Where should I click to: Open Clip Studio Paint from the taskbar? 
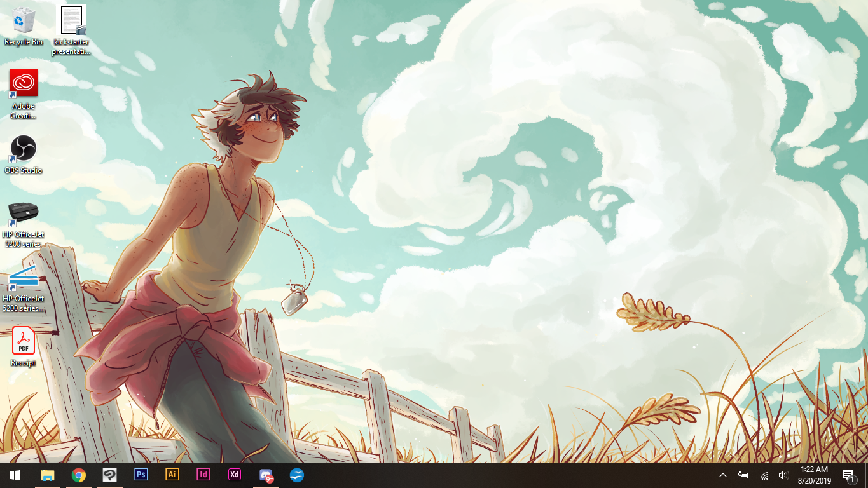click(109, 475)
